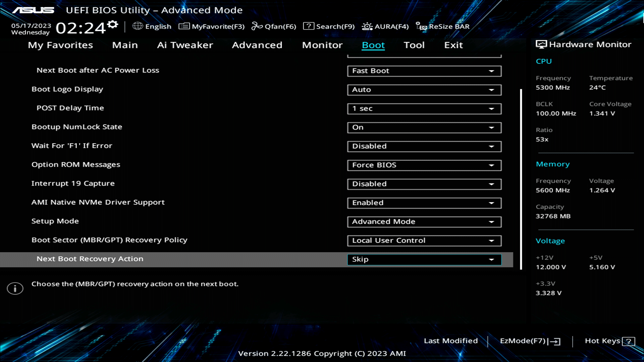Open the English language selector globe icon
The height and width of the screenshot is (362, 644).
[138, 26]
